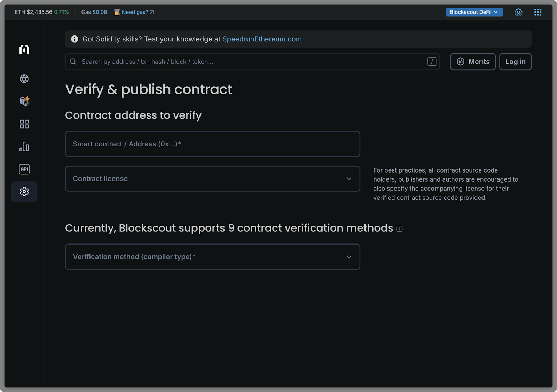Select the gear icon in the sidebar
The image size is (557, 392).
tap(24, 192)
